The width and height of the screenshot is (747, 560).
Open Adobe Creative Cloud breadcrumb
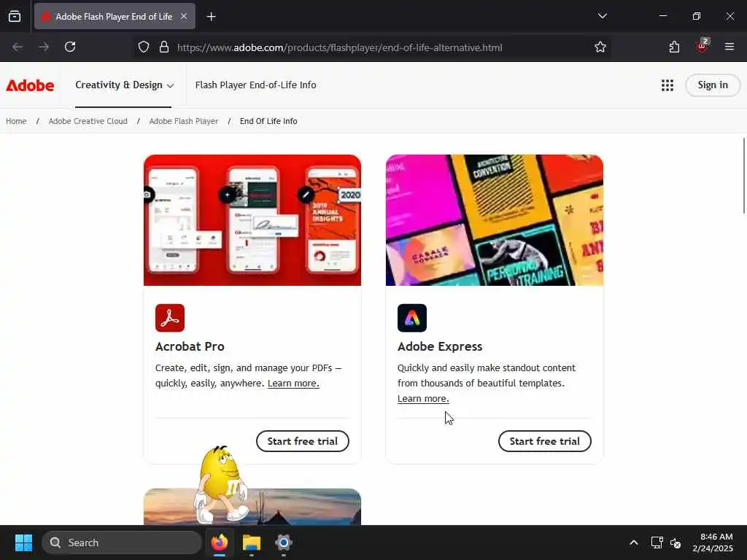pos(88,122)
